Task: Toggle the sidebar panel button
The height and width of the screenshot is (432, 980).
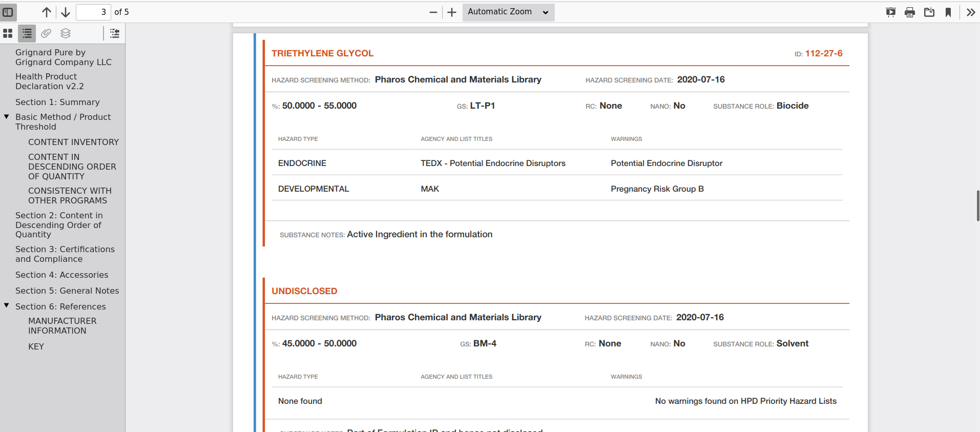Action: tap(8, 12)
